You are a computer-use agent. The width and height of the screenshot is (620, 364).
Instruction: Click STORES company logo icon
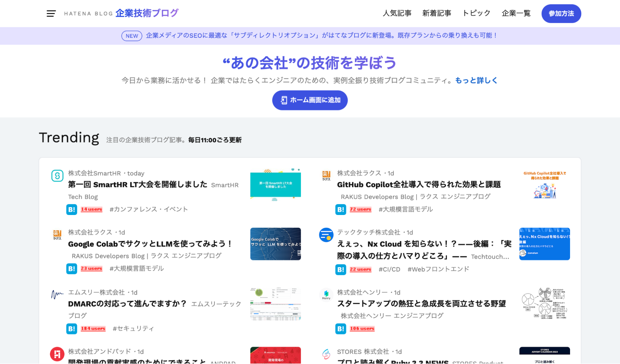[326, 354]
